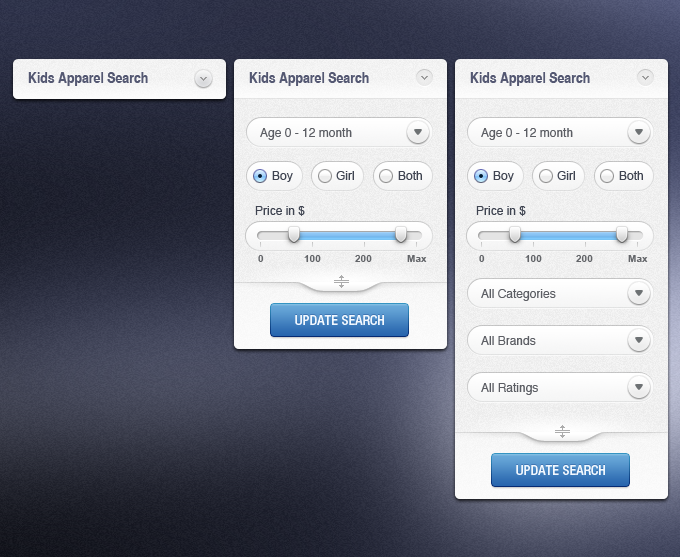
Task: Click the resize handle icon in right panel
Action: pyautogui.click(x=562, y=431)
